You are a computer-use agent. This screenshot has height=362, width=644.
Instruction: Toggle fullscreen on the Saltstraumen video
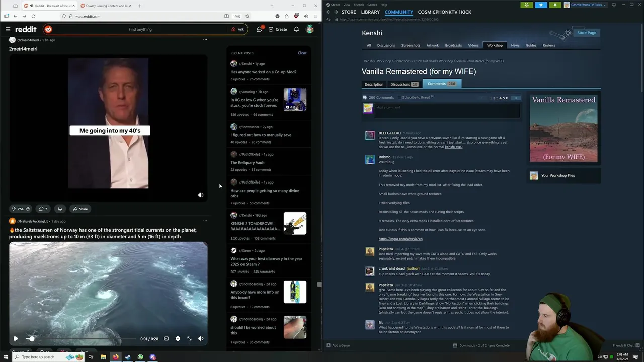pyautogui.click(x=189, y=339)
